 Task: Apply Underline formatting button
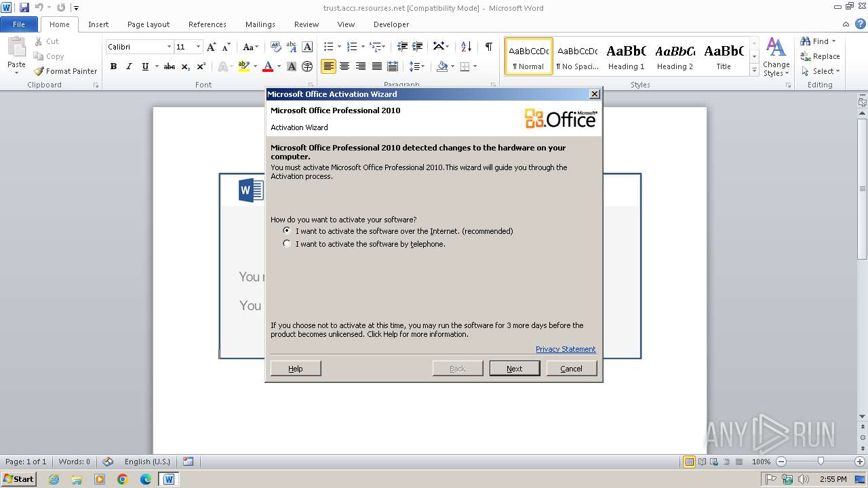click(x=144, y=66)
